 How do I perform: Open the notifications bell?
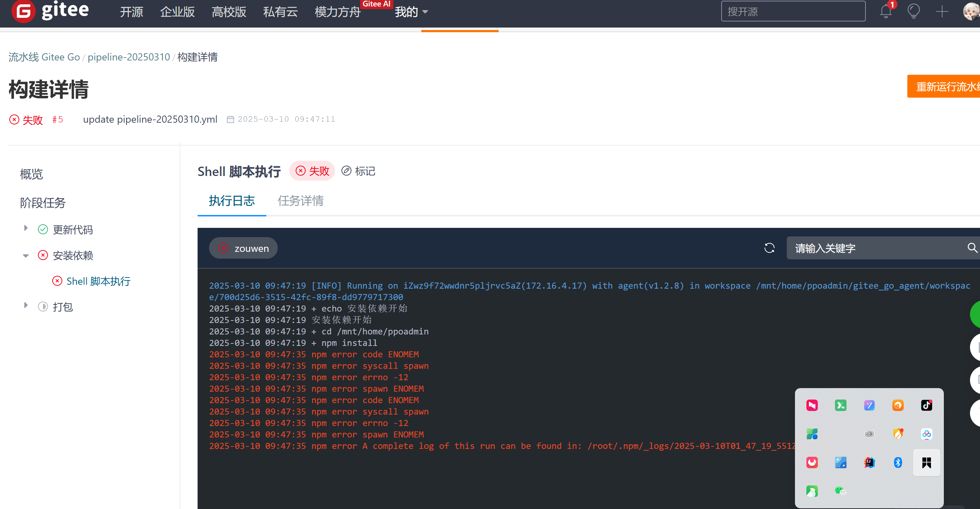point(886,11)
